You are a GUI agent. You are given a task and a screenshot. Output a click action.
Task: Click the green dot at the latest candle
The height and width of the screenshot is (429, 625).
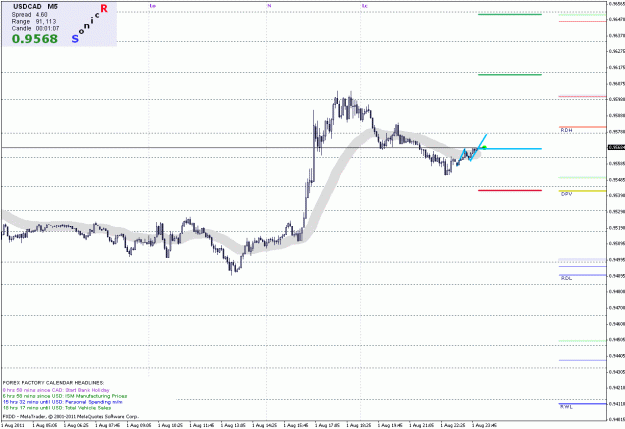coord(484,148)
